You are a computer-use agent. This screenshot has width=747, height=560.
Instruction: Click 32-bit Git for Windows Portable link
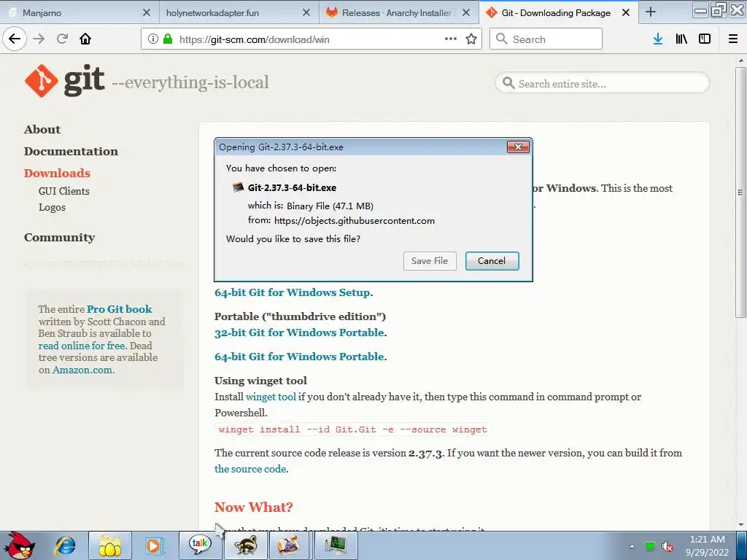pos(299,332)
